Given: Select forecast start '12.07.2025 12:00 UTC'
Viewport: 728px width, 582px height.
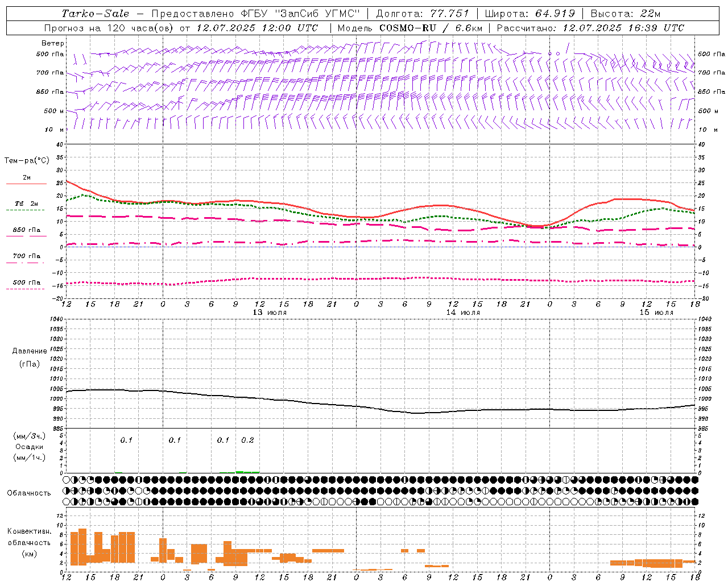Looking at the screenshot, I should coord(257,28).
